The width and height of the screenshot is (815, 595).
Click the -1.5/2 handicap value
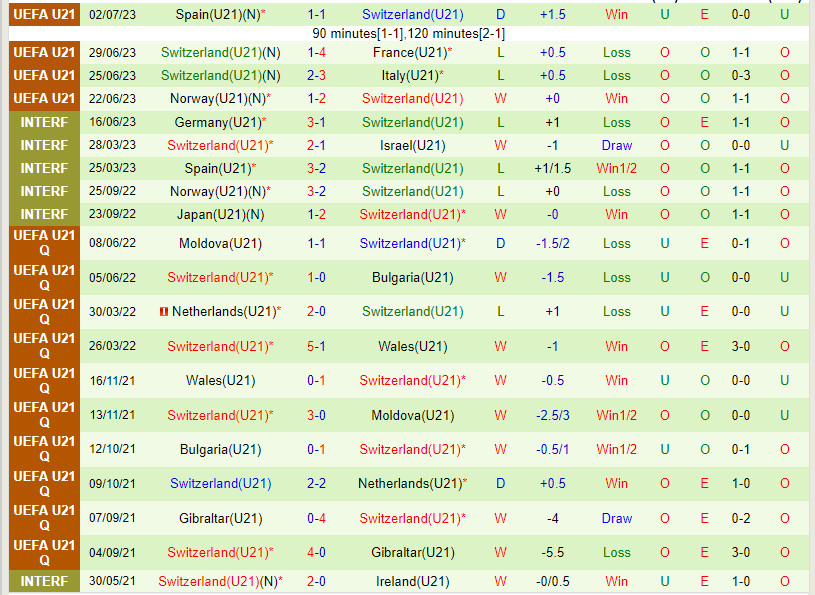point(553,243)
